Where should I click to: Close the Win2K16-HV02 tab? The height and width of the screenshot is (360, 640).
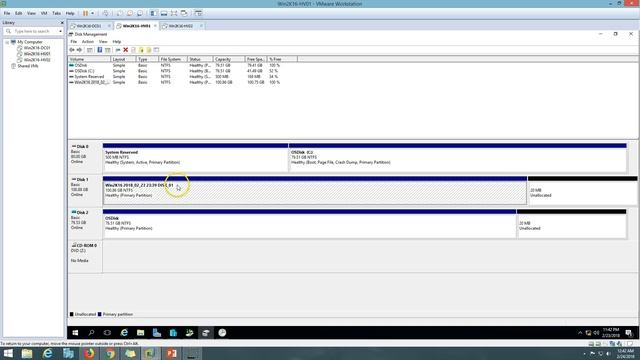(x=201, y=26)
